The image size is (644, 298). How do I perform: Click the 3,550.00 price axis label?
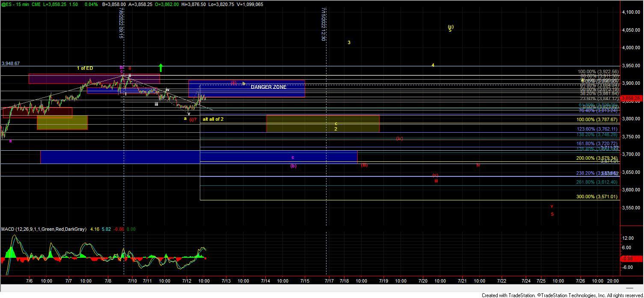point(632,208)
